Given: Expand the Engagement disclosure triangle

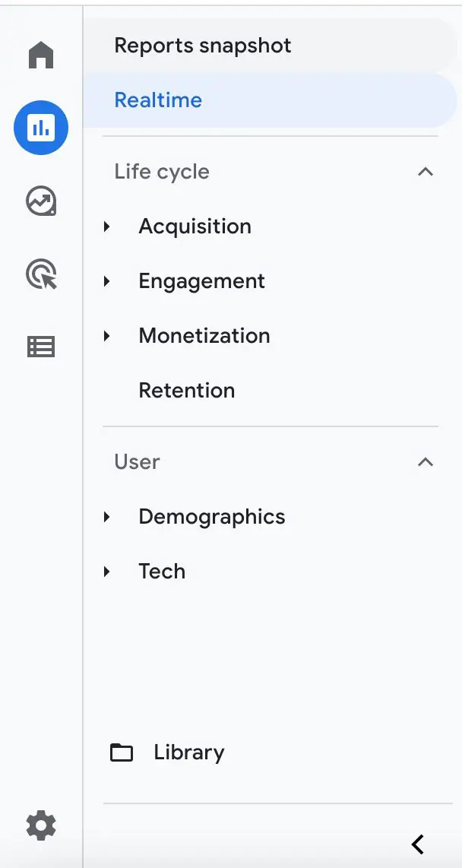Looking at the screenshot, I should (x=107, y=281).
